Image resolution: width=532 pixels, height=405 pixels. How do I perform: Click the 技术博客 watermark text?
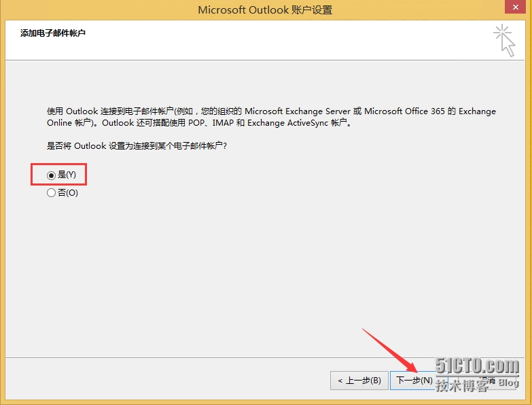(x=462, y=386)
